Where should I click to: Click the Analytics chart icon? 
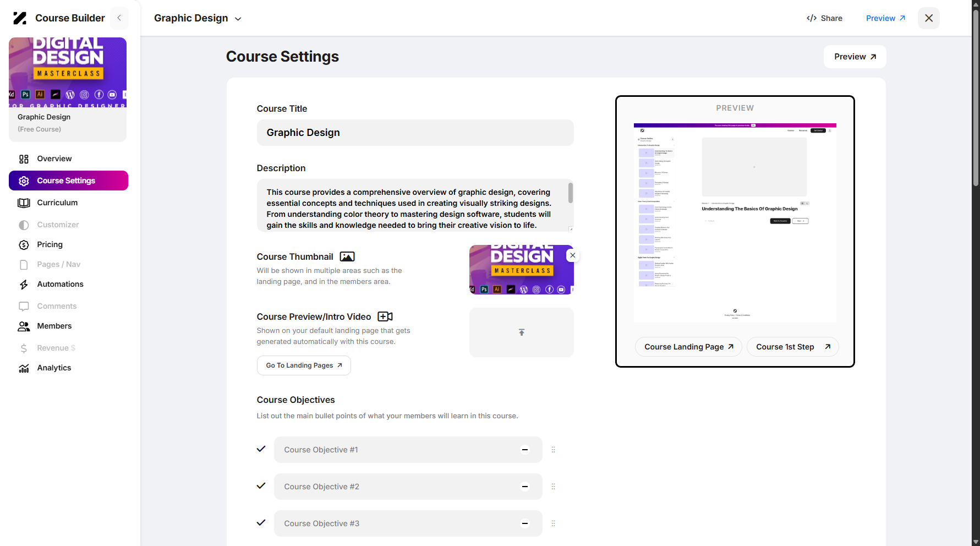click(24, 368)
